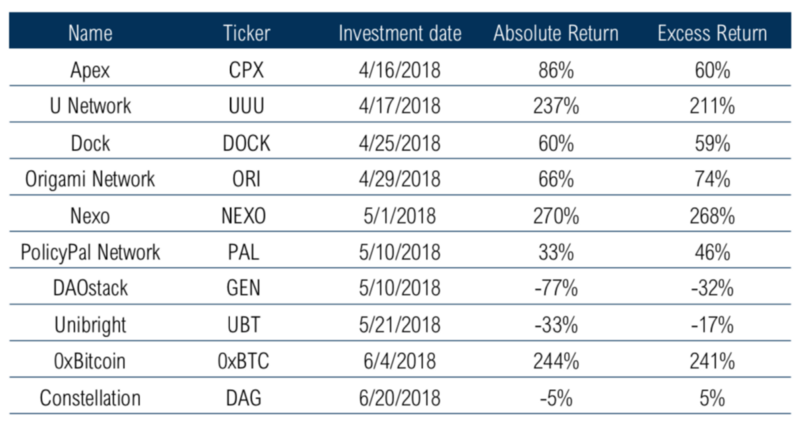Click Nexo's 270% absolute return value
Viewport: 800px width, 421px height.
(554, 215)
